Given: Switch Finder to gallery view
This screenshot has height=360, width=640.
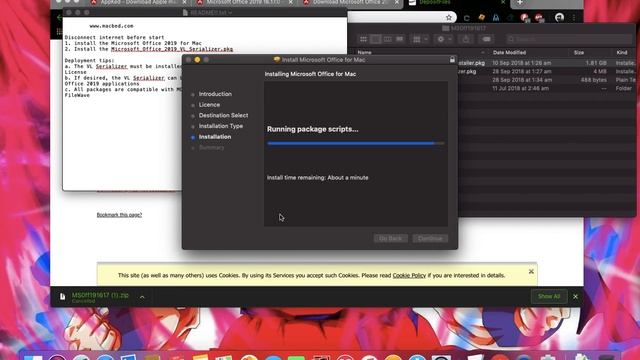Looking at the screenshot, I should point(400,39).
